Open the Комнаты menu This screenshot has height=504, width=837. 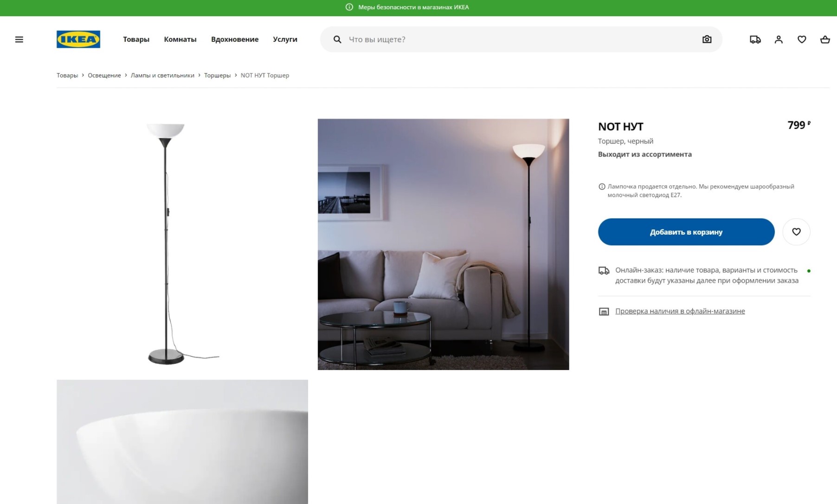[180, 39]
